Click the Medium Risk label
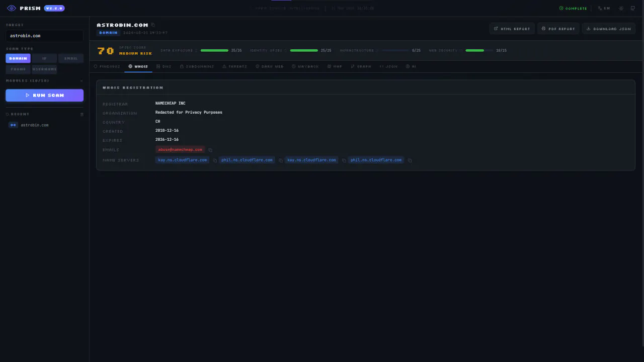This screenshot has height=362, width=644. coord(135,53)
